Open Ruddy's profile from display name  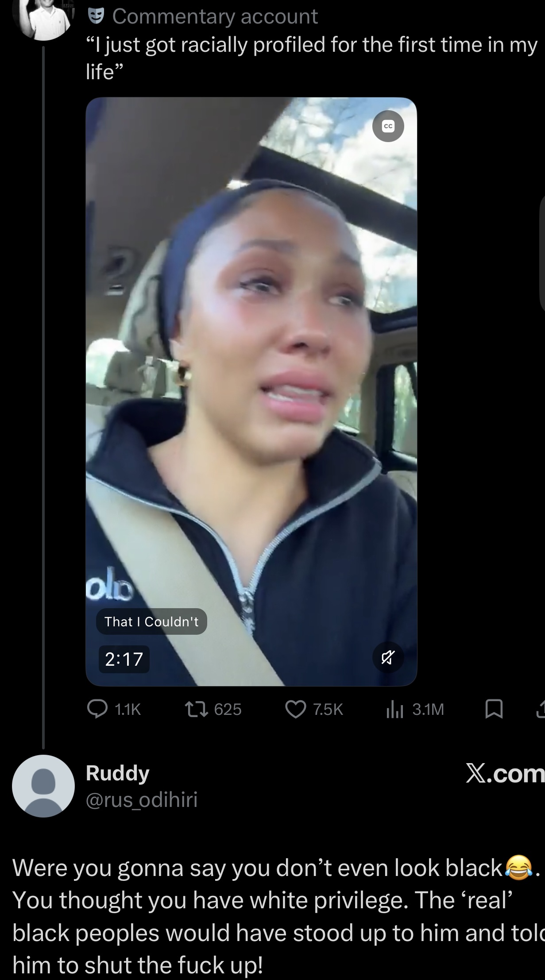point(117,773)
